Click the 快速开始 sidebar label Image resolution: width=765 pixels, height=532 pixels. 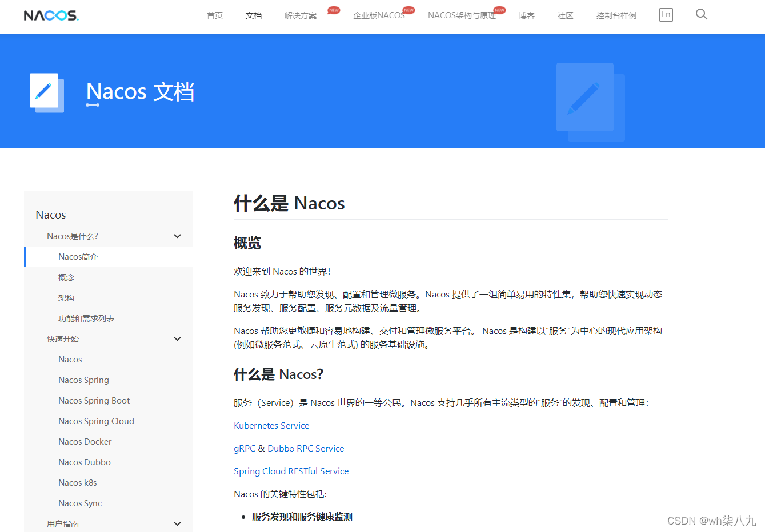pos(63,339)
